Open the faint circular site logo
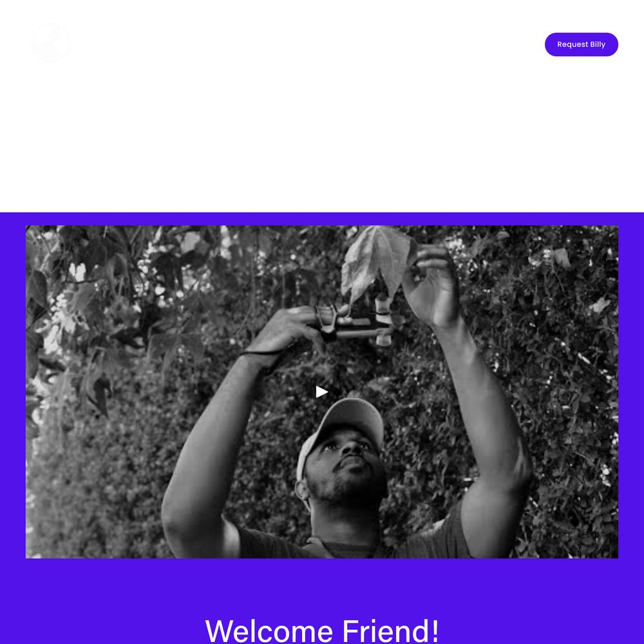 click(52, 43)
